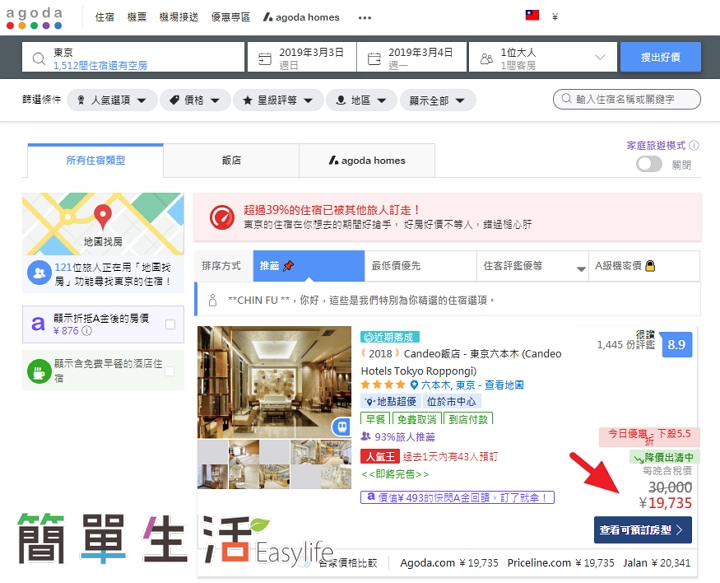The width and height of the screenshot is (720, 583).
Task: Open the main Candeo hotel lobby photo
Action: [274, 382]
